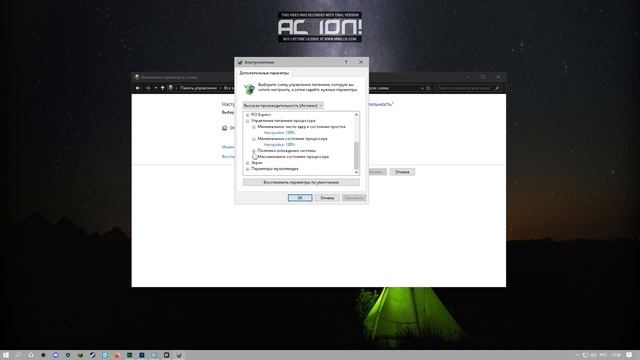This screenshot has width=640, height=360.
Task: Collapse 'Минимальное состояние процессора' node
Action: [x=254, y=139]
